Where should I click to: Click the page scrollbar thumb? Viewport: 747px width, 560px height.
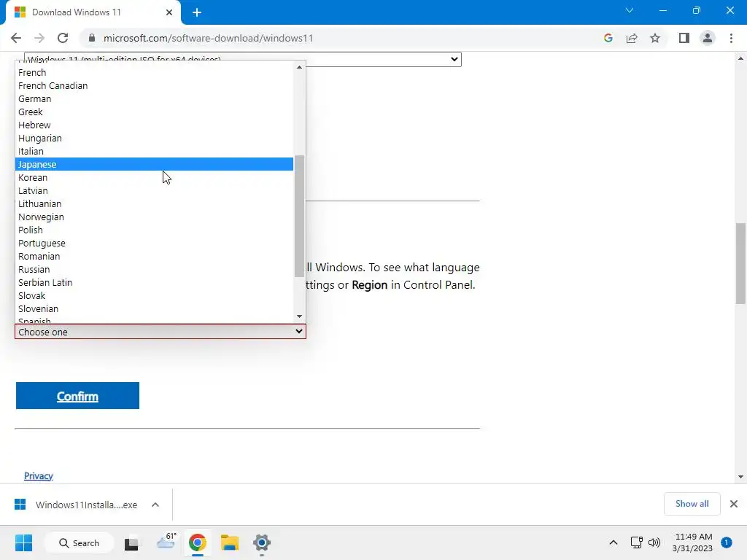pyautogui.click(x=740, y=263)
